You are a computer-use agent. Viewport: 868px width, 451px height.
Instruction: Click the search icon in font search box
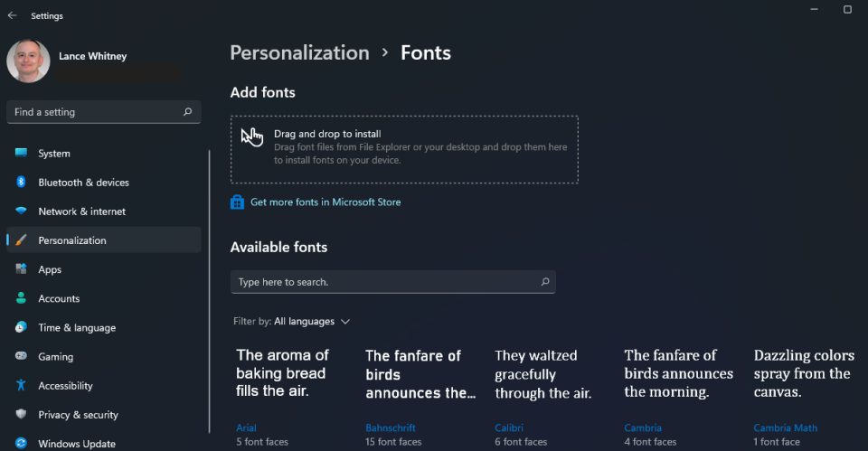(544, 282)
